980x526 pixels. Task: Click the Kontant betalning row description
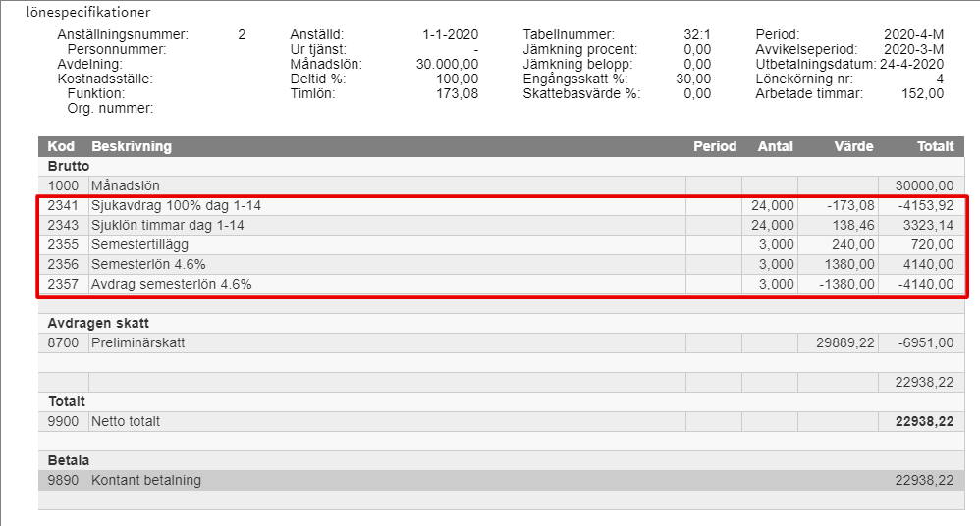pos(146,481)
